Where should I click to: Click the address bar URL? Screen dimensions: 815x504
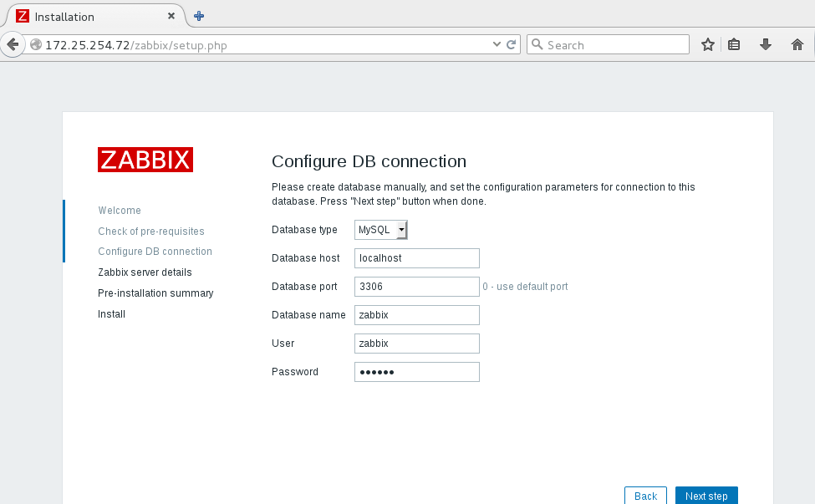[136, 45]
